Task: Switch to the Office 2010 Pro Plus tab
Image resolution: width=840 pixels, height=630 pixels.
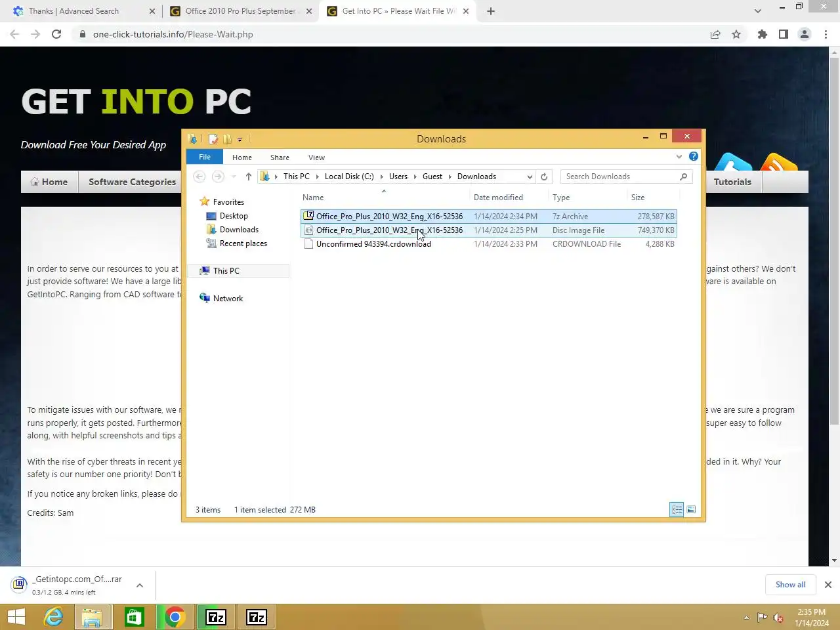Action: tap(240, 11)
